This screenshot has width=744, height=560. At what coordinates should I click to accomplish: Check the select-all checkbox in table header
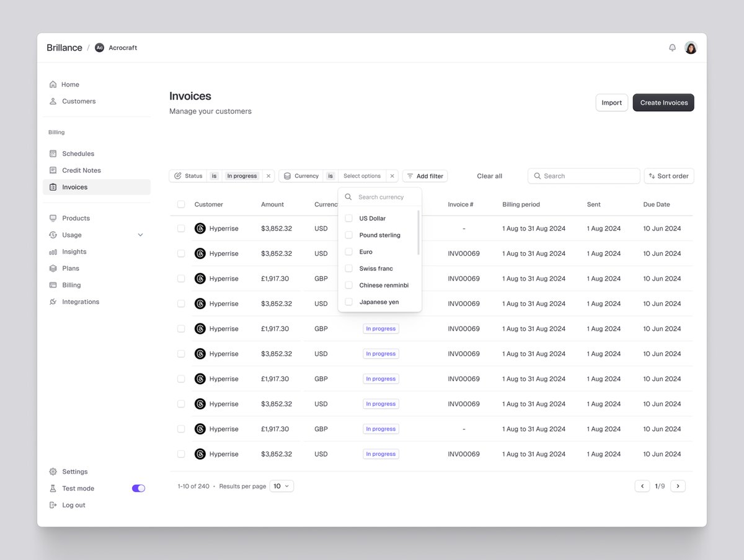coord(181,204)
